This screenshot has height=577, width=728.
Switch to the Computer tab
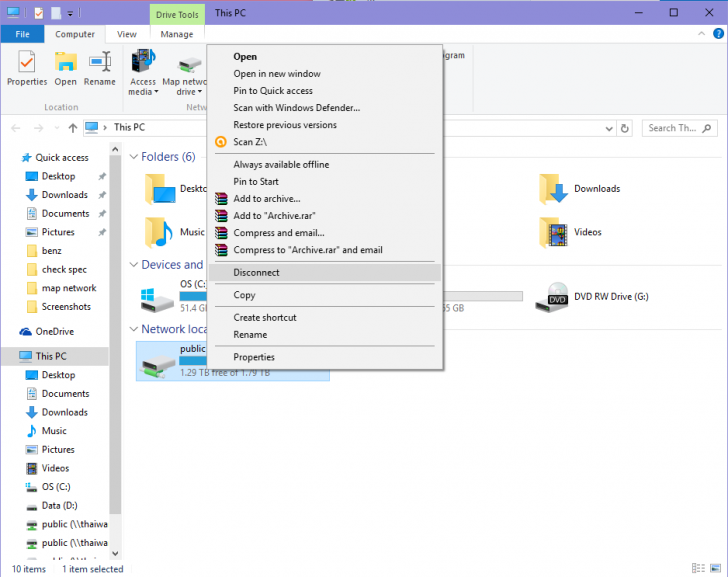(75, 34)
